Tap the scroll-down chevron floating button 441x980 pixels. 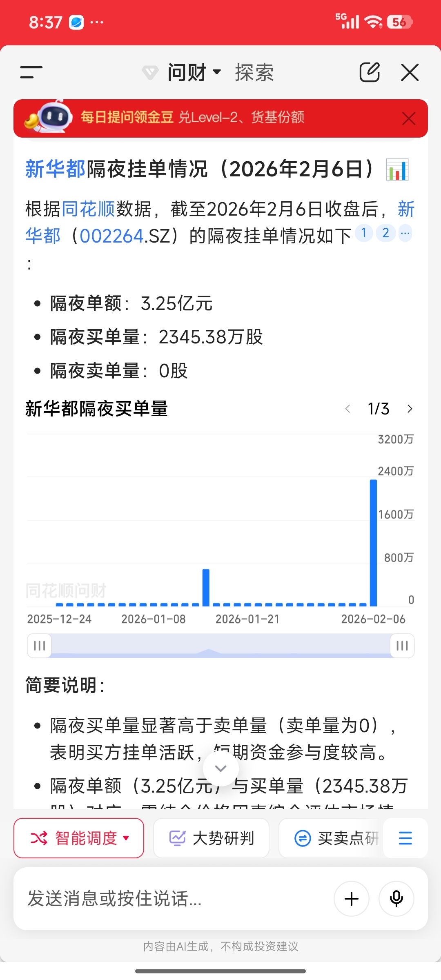[220, 768]
